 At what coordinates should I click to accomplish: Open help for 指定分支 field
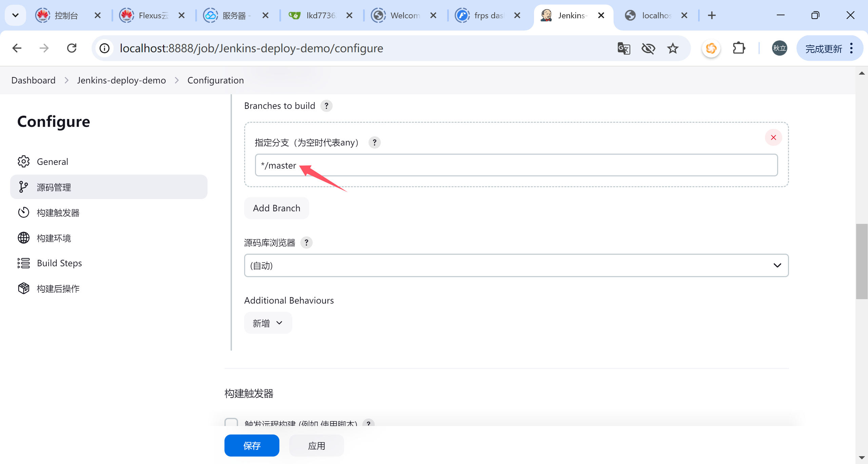(374, 142)
